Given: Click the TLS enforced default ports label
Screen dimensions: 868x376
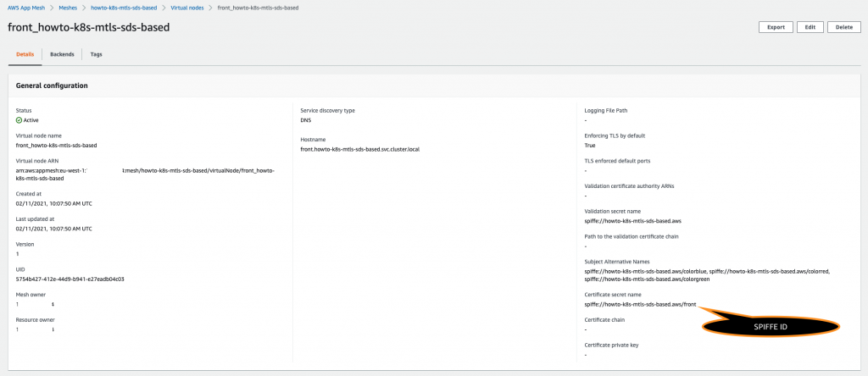Looking at the screenshot, I should [x=617, y=161].
